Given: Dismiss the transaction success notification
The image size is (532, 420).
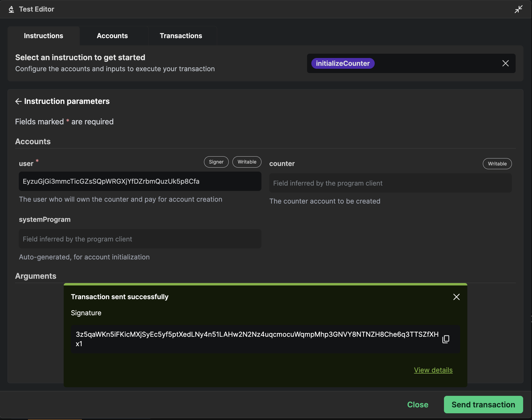Looking at the screenshot, I should pyautogui.click(x=456, y=297).
